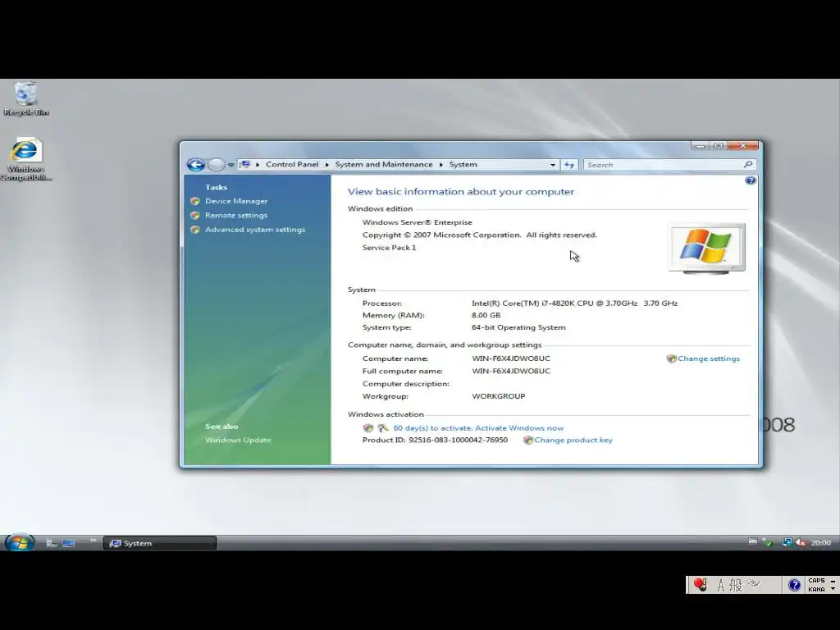Image resolution: width=840 pixels, height=630 pixels.
Task: Click the shield icon next to Device Manager
Action: coord(195,201)
